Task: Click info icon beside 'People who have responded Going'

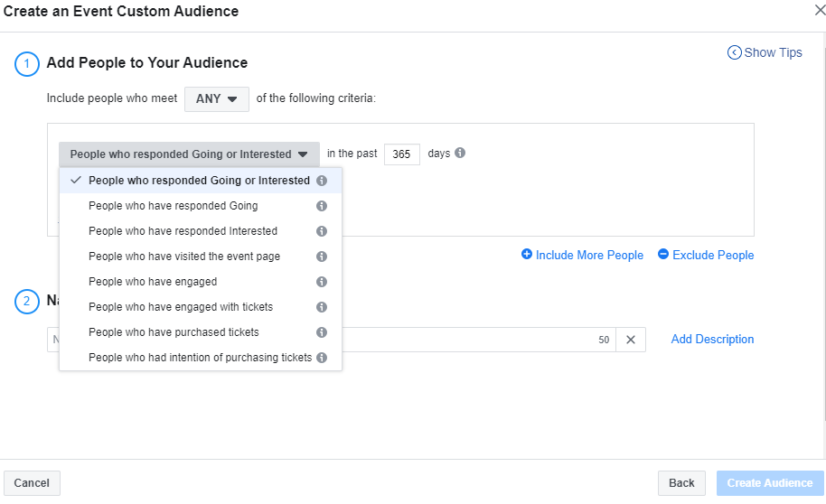Action: (322, 206)
